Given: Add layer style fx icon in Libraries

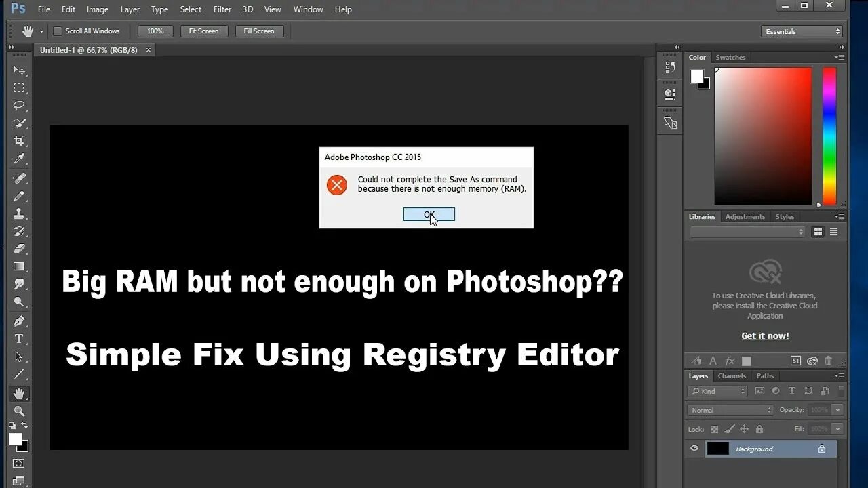Looking at the screenshot, I should [x=730, y=361].
